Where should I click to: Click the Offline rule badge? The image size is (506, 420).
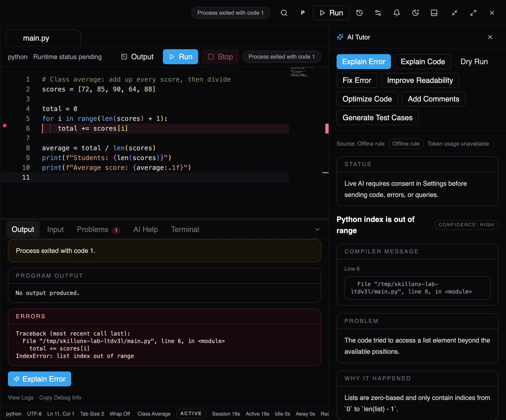pos(406,144)
